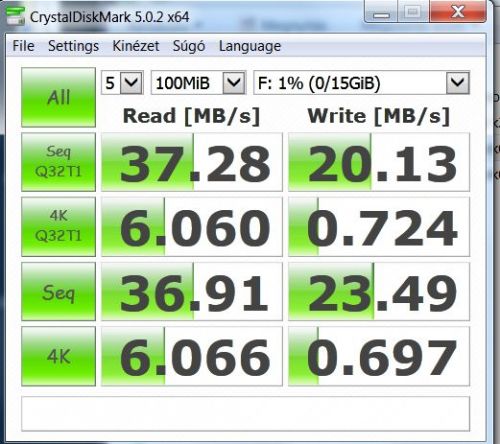Open the Settings menu
The image size is (500, 444).
(x=73, y=46)
